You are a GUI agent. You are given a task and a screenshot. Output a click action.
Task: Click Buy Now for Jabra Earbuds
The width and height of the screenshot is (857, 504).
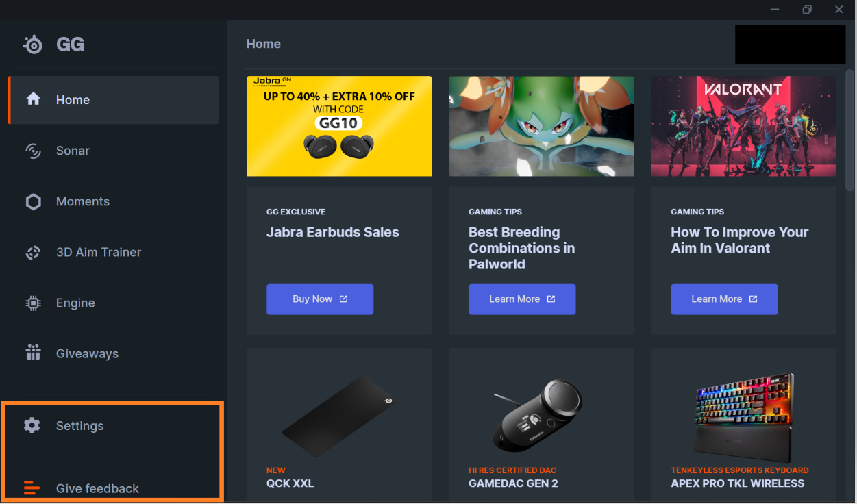point(320,299)
